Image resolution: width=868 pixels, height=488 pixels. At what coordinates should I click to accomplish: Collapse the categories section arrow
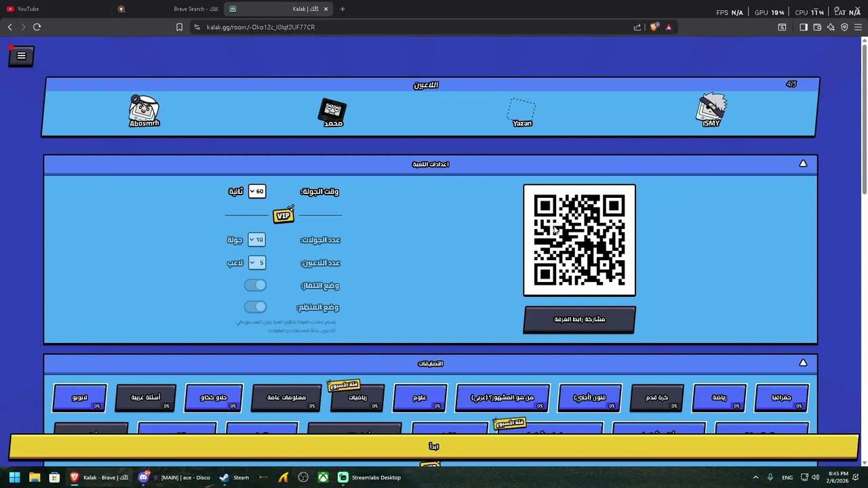click(x=803, y=363)
